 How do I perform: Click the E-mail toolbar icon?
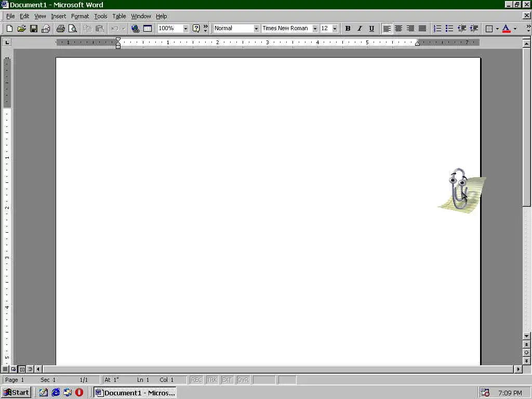[46, 29]
